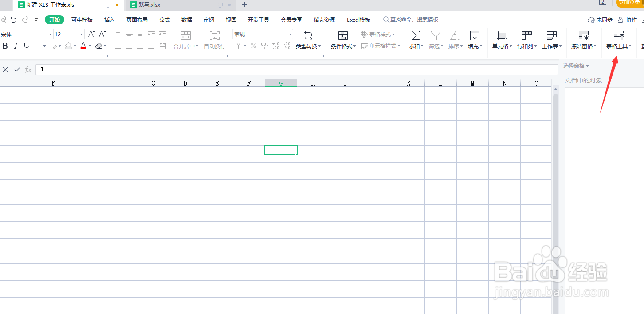Screen dimensions: 644x314
Task: Apply red font color
Action: [x=83, y=46]
